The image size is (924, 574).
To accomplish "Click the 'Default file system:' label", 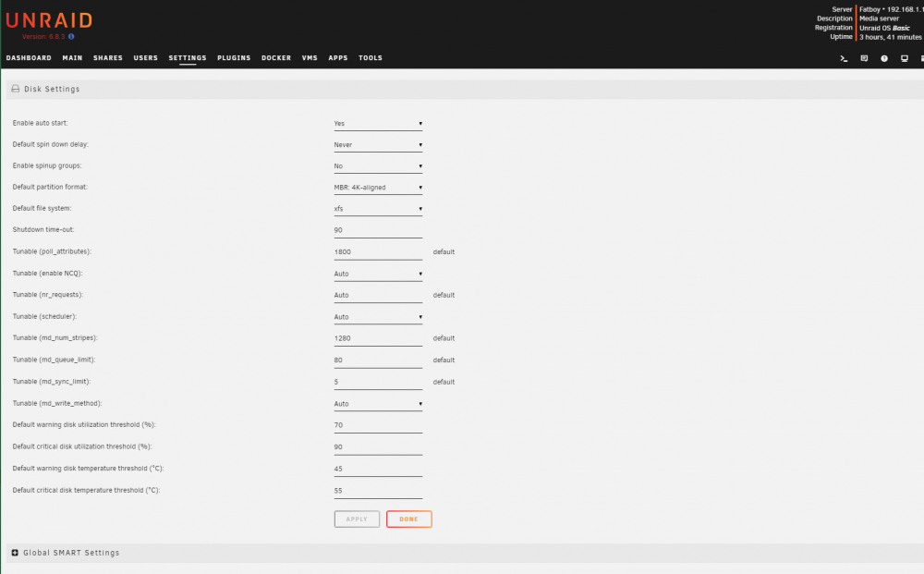I will coord(42,209).
